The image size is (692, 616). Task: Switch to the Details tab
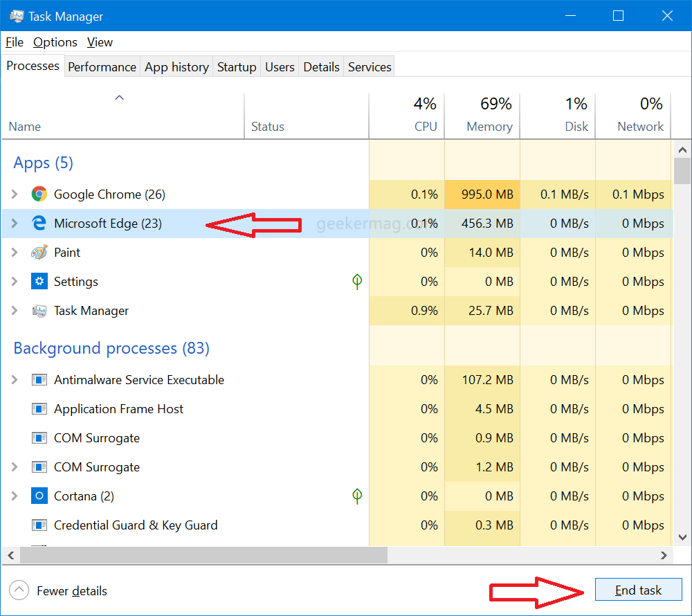(321, 66)
